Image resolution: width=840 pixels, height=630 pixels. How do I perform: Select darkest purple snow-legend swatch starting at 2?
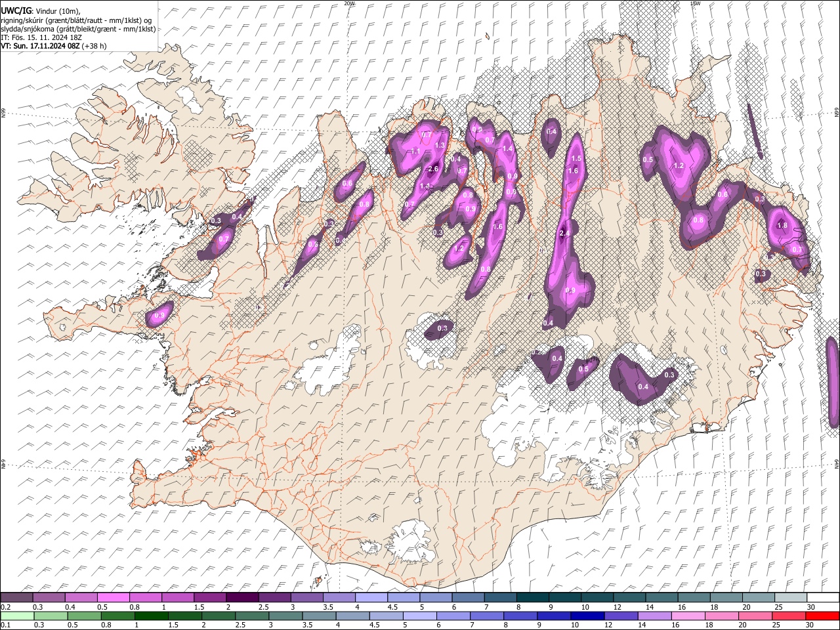[241, 597]
